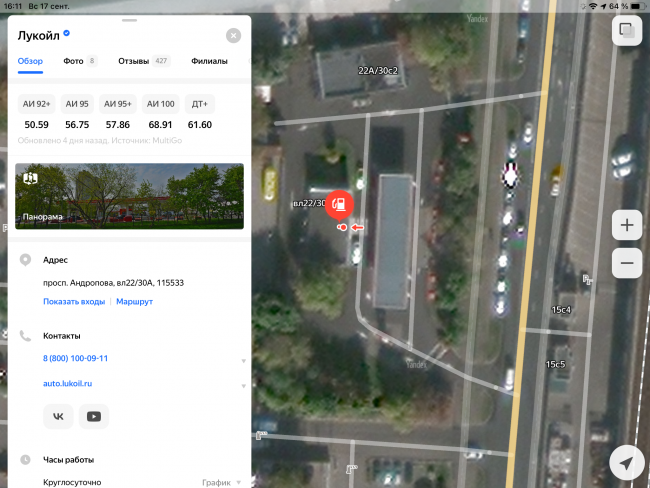Tap the address просп. Андропова, вл22/30А
This screenshot has width=650, height=488.
[114, 283]
